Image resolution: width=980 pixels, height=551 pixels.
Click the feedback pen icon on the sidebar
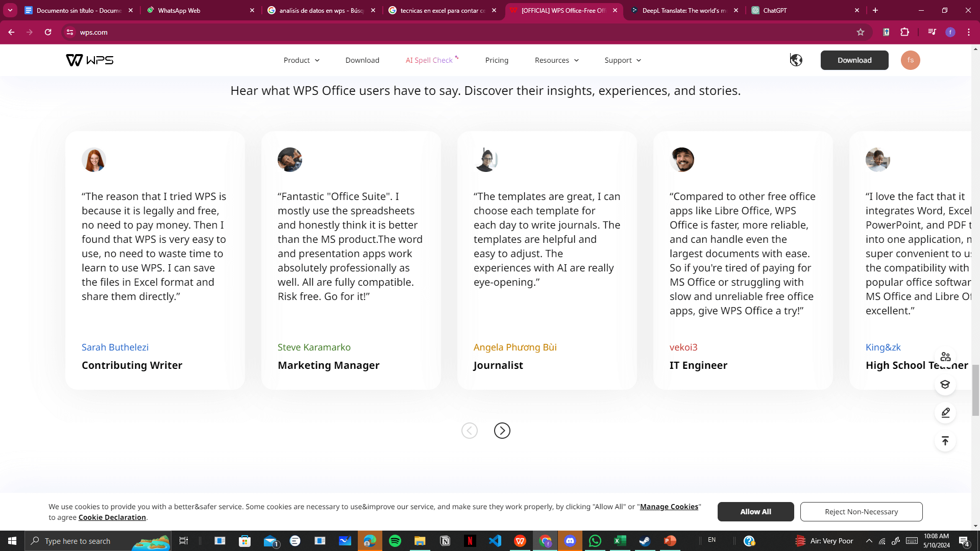click(x=945, y=413)
